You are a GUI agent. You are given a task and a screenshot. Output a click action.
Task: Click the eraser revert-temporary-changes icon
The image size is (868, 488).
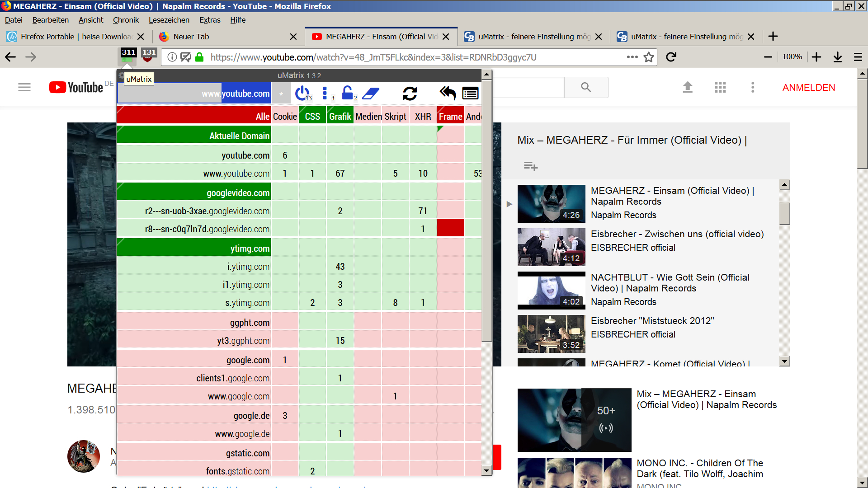click(371, 94)
